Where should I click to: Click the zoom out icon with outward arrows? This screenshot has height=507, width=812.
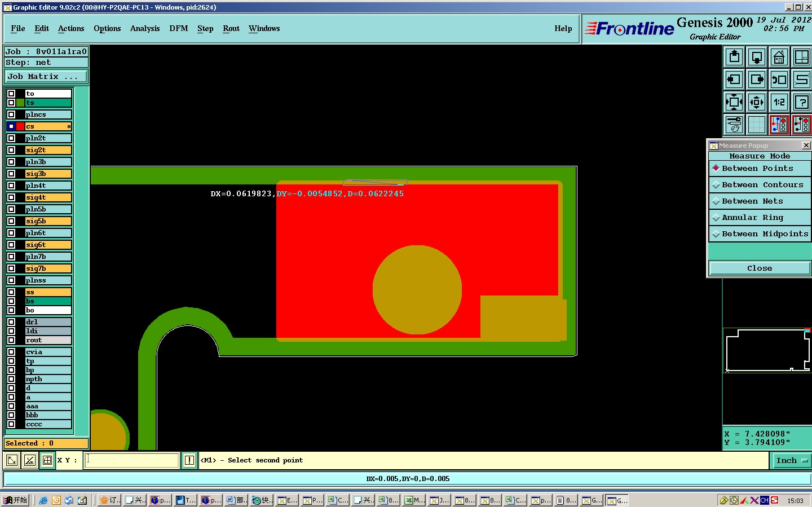click(x=757, y=102)
